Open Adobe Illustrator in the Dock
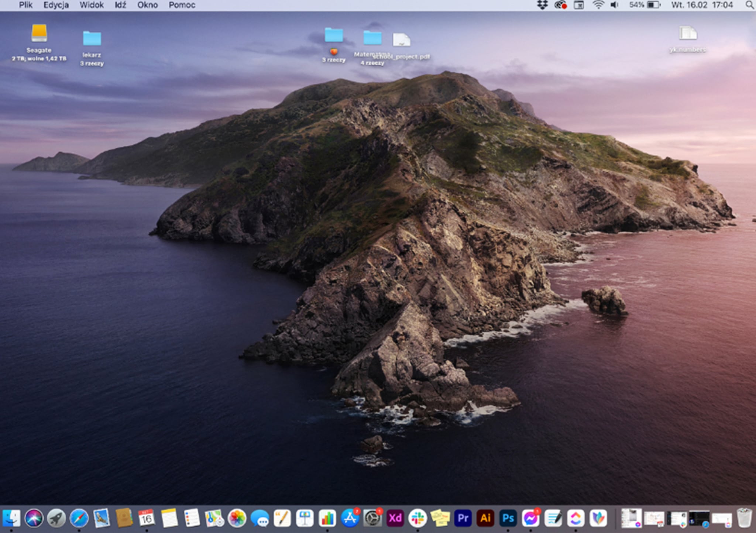The width and height of the screenshot is (756, 533). pyautogui.click(x=485, y=518)
